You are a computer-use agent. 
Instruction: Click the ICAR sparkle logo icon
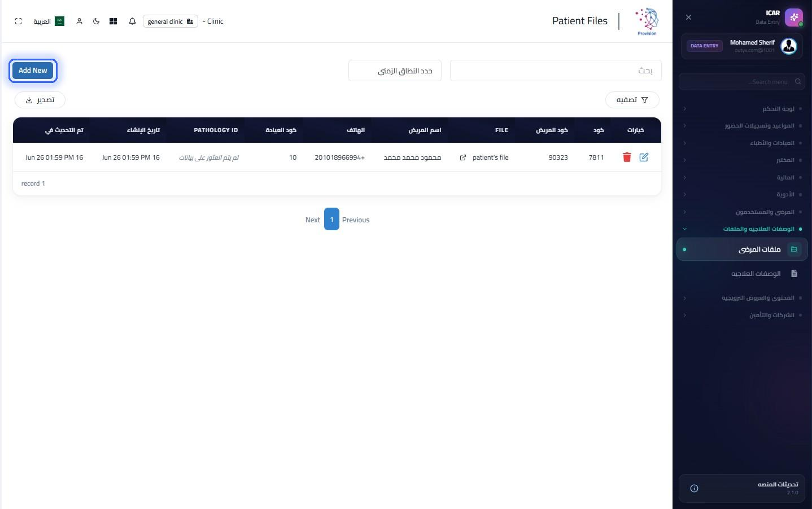(x=793, y=17)
